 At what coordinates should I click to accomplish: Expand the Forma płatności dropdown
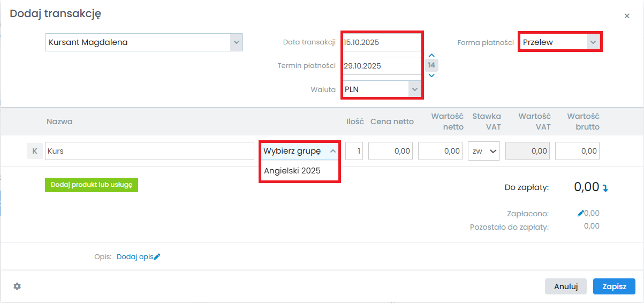pos(592,42)
